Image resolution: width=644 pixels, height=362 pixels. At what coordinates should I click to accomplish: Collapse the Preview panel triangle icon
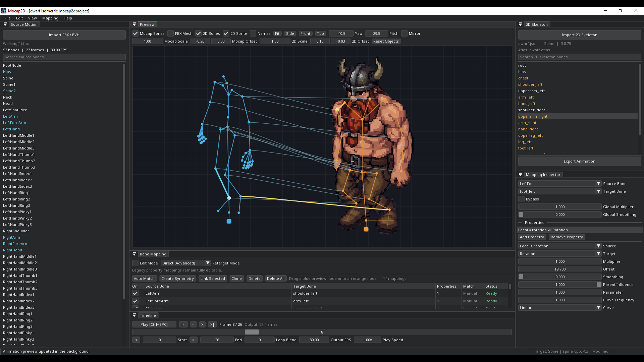(x=134, y=24)
